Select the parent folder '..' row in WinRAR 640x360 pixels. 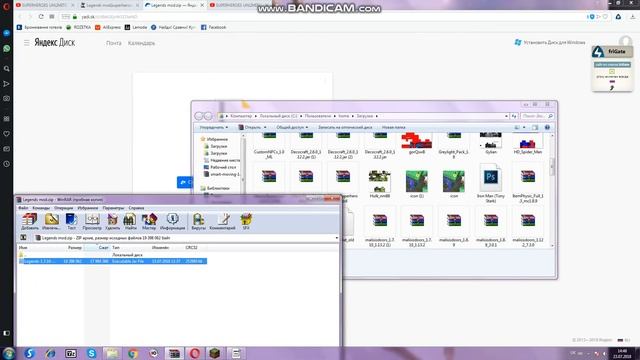(113, 255)
